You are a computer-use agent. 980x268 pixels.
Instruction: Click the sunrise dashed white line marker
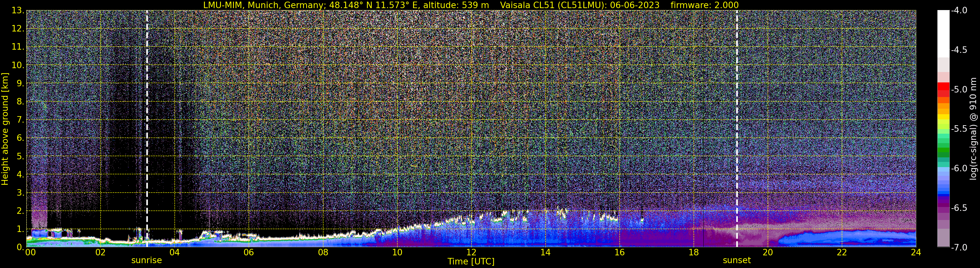click(x=147, y=128)
